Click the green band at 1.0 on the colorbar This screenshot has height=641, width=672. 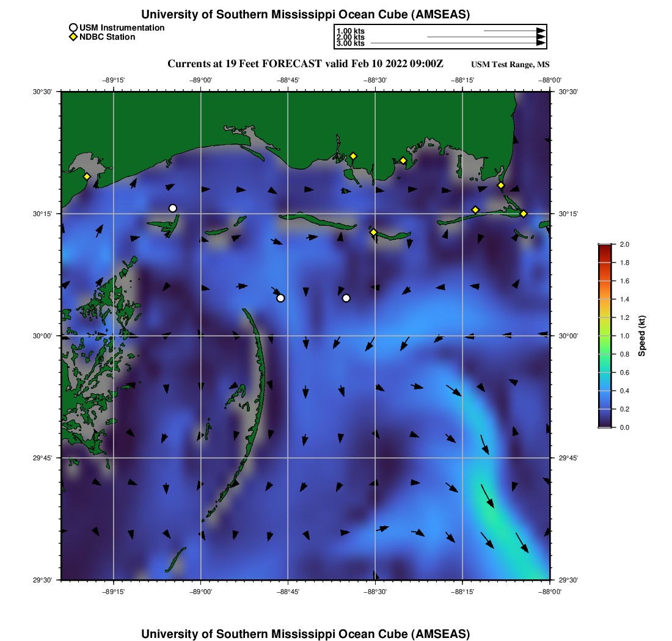pyautogui.click(x=605, y=336)
